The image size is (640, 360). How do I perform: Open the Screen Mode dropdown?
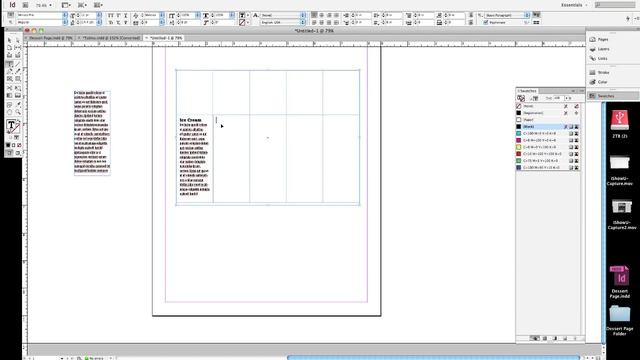82,5
